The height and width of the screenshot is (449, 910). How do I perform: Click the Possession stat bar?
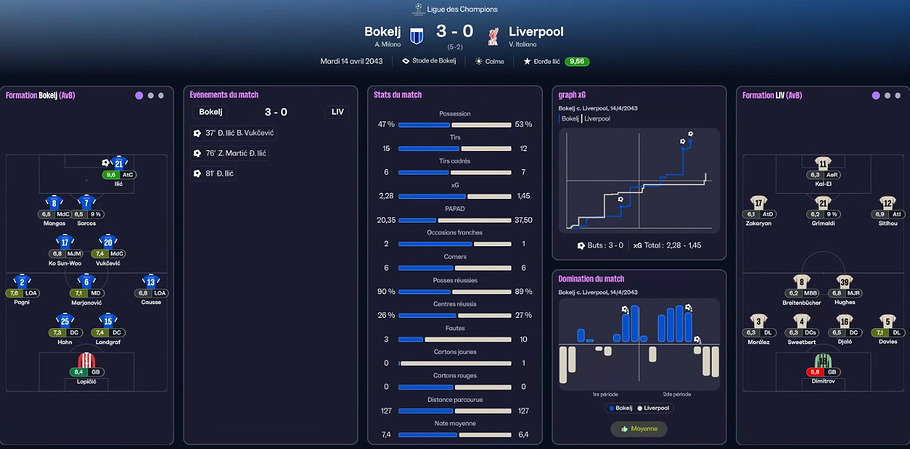(x=455, y=124)
